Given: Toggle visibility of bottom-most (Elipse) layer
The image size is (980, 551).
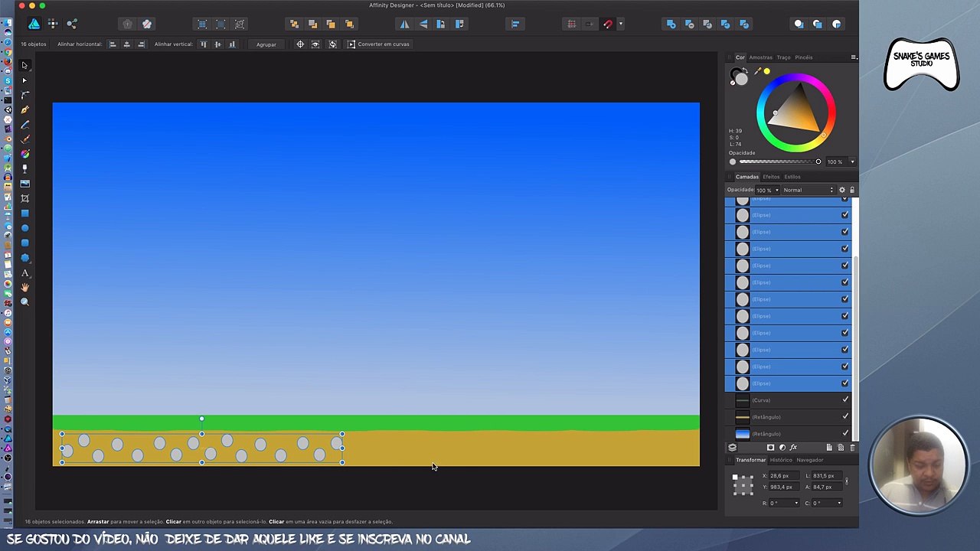Looking at the screenshot, I should point(845,383).
